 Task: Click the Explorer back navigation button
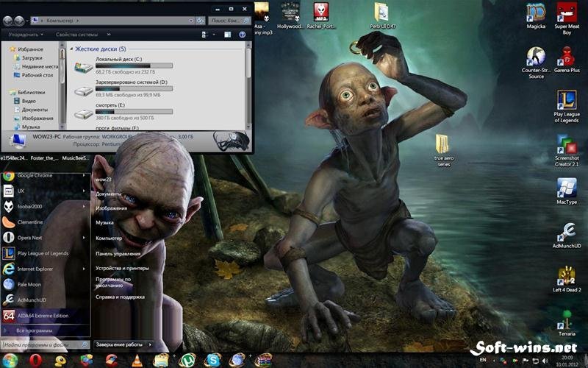[7, 21]
